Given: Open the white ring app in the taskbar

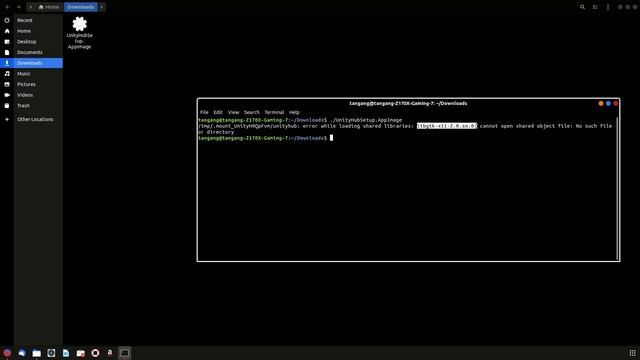Looking at the screenshot, I should point(95,353).
